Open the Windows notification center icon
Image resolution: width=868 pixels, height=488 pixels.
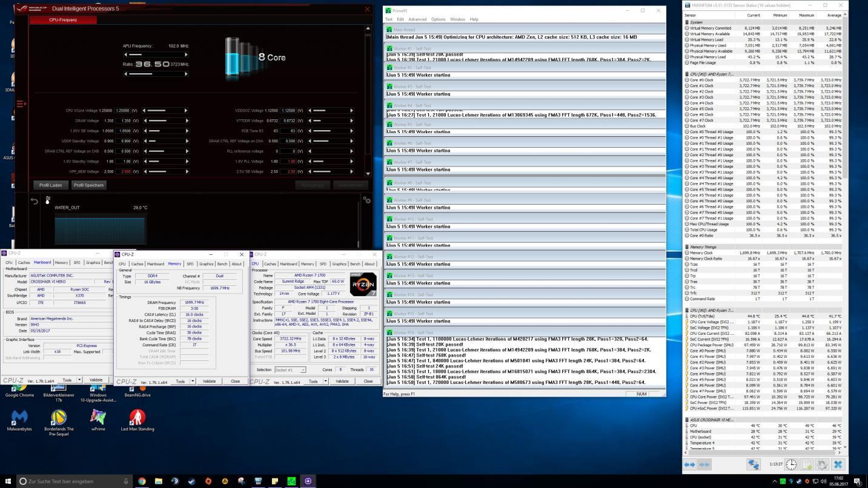point(857,481)
